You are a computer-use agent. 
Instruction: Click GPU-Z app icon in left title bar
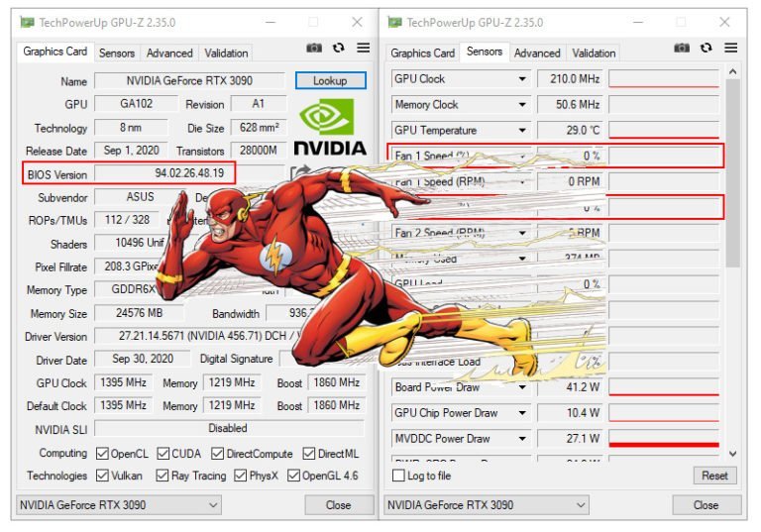point(27,23)
